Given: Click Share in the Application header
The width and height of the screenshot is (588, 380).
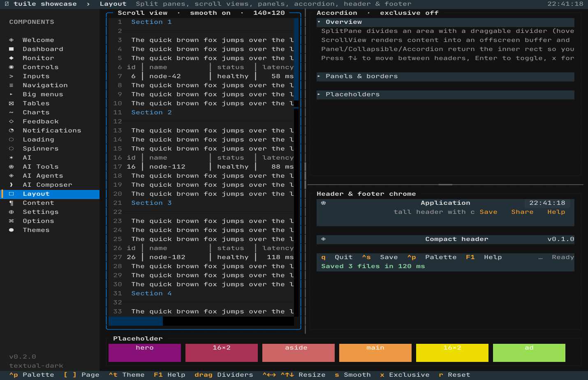Looking at the screenshot, I should pos(522,212).
